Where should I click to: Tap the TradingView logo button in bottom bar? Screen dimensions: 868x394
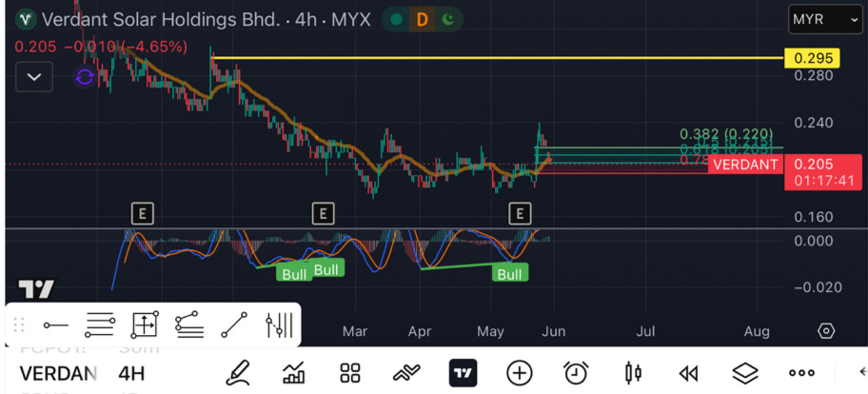[463, 373]
